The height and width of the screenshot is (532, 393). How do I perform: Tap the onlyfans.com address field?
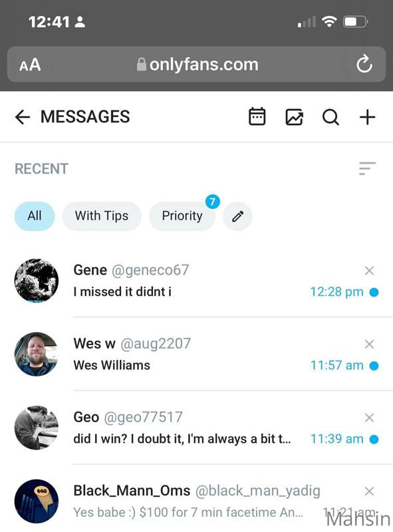tap(197, 64)
